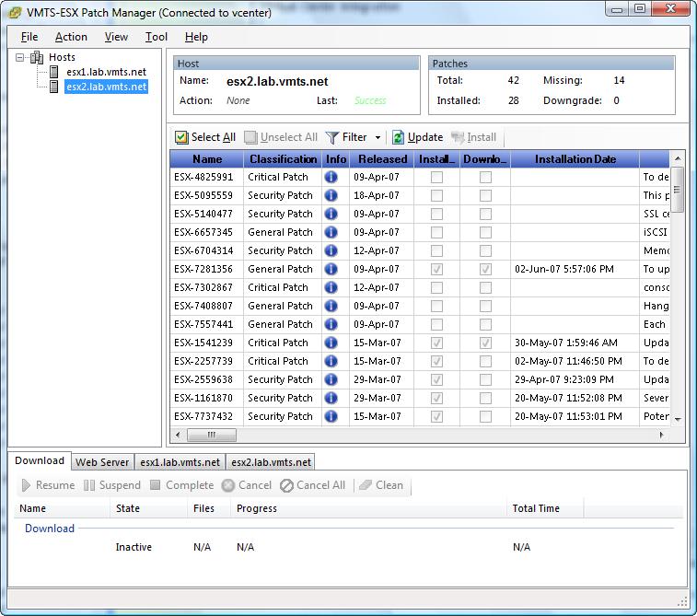The image size is (697, 616).
Task: Toggle Install checkbox for ESX-5095559
Action: 437,195
